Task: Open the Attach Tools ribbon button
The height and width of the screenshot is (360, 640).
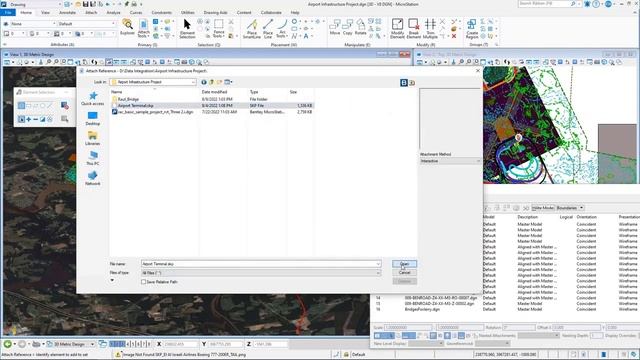Action: click(x=144, y=28)
